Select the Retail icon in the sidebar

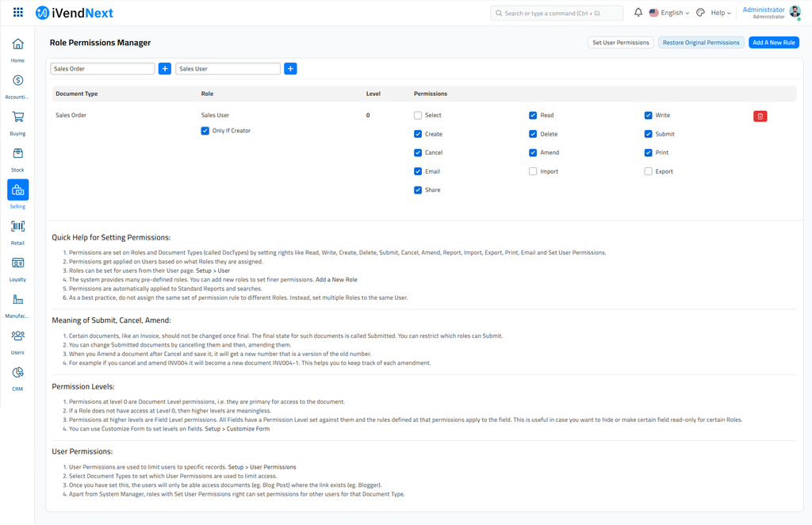(x=17, y=227)
